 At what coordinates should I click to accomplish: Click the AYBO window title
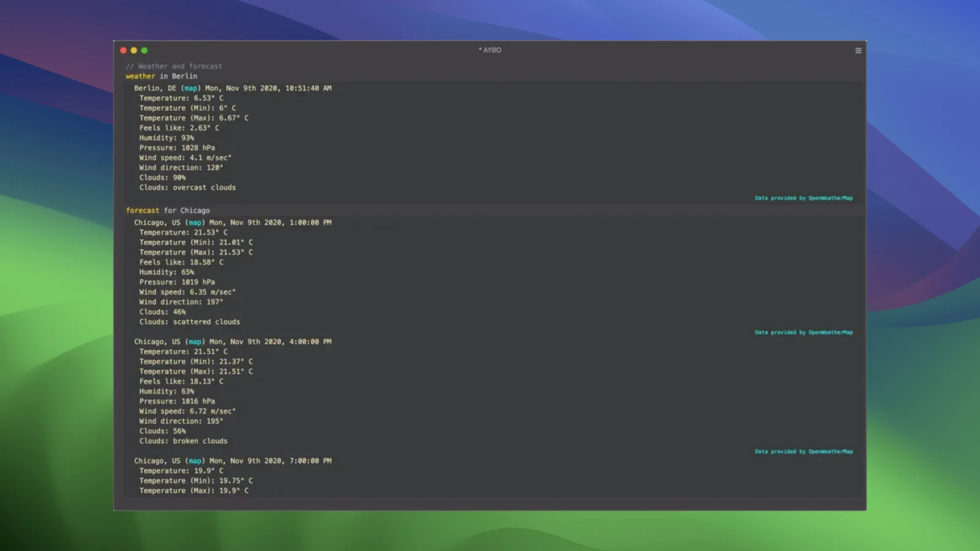coord(490,50)
